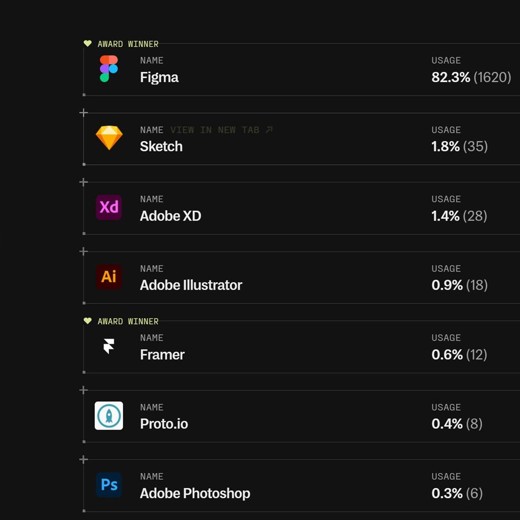
Task: Click the Sketch diamond icon
Action: point(109,138)
